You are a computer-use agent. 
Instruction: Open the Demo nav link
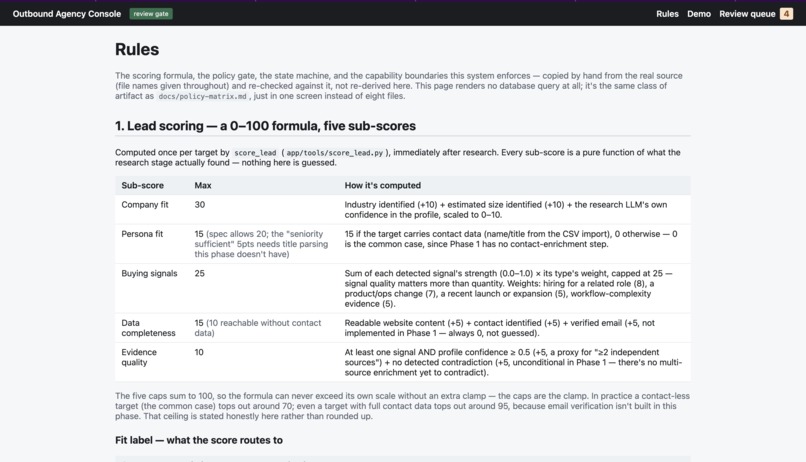pyautogui.click(x=699, y=14)
